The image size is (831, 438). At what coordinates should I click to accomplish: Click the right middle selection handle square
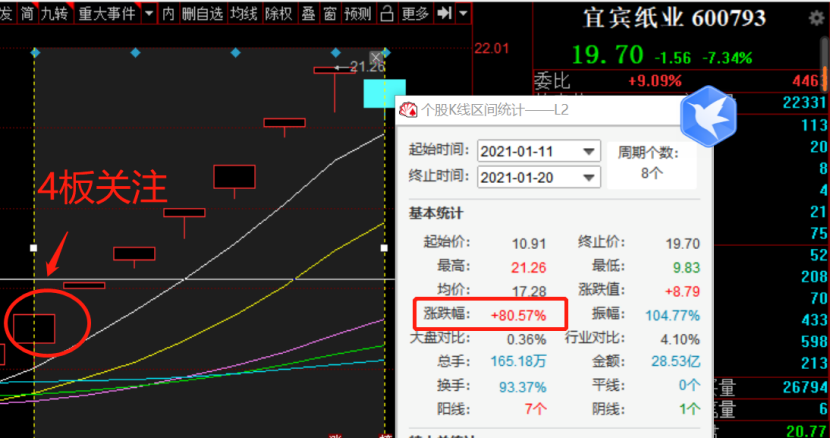(384, 248)
